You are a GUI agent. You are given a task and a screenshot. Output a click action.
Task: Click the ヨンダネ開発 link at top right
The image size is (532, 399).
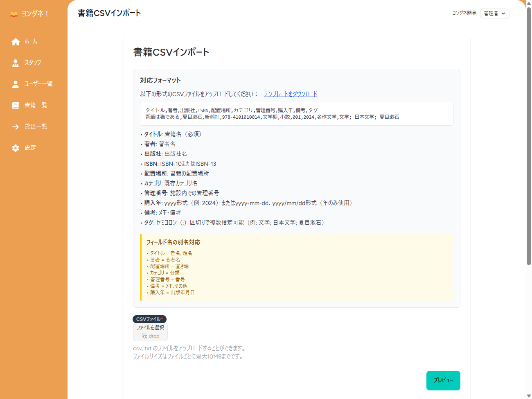[x=464, y=13]
